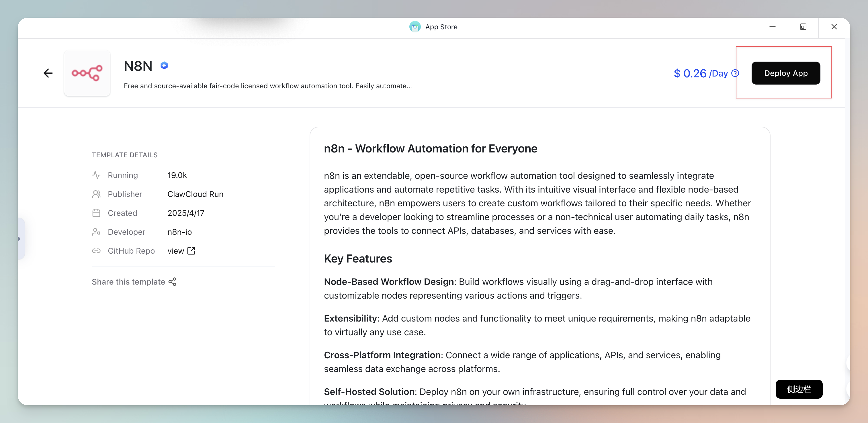Click Node-Based Workflow Design bold text
The height and width of the screenshot is (423, 868).
[389, 282]
